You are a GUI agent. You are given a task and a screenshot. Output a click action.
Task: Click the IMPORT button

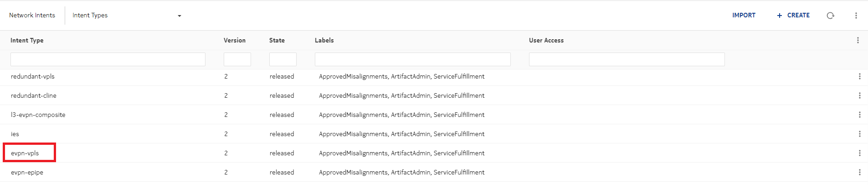pyautogui.click(x=744, y=16)
